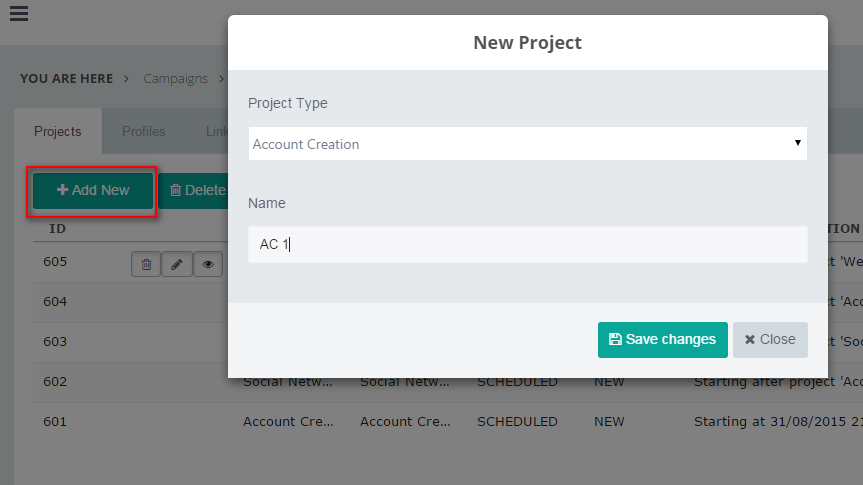Image resolution: width=863 pixels, height=485 pixels.
Task: Click the New Project dialog title
Action: (x=527, y=42)
